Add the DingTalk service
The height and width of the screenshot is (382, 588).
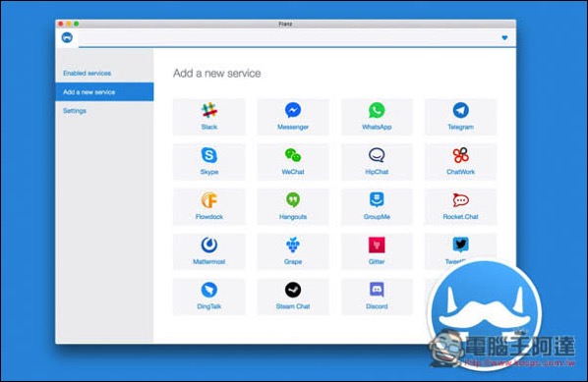[x=209, y=297]
